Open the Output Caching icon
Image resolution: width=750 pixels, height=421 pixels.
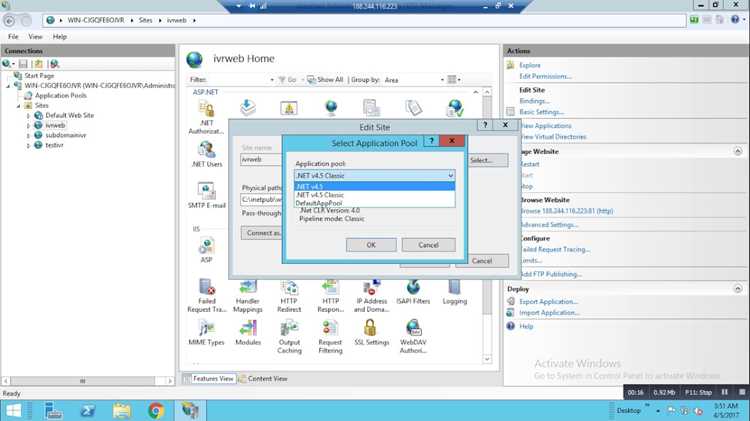(289, 336)
